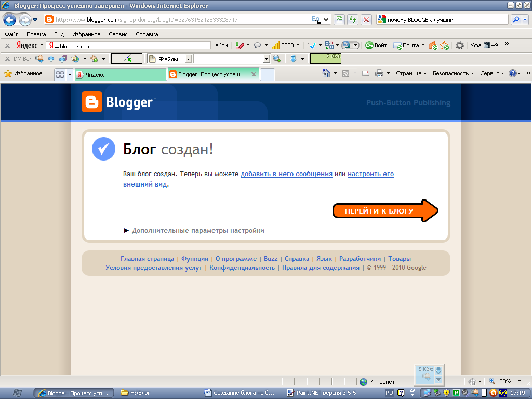This screenshot has height=399, width=532.
Task: Click the Yandex bar settings gear icon
Action: pos(460,45)
